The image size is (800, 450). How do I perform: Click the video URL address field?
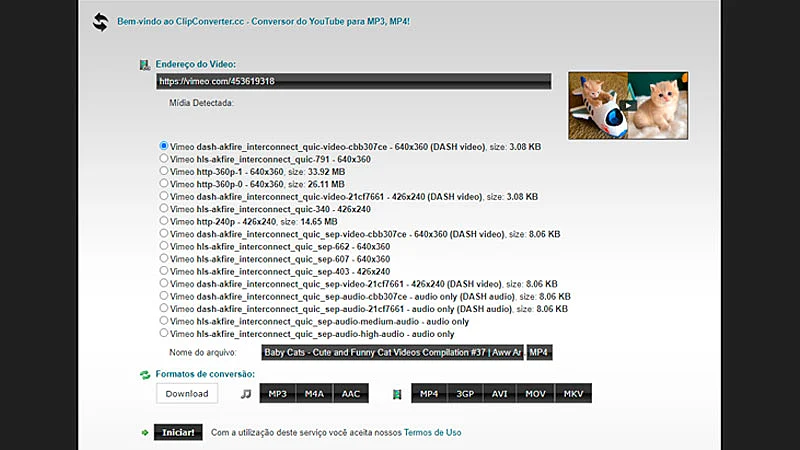pyautogui.click(x=354, y=81)
